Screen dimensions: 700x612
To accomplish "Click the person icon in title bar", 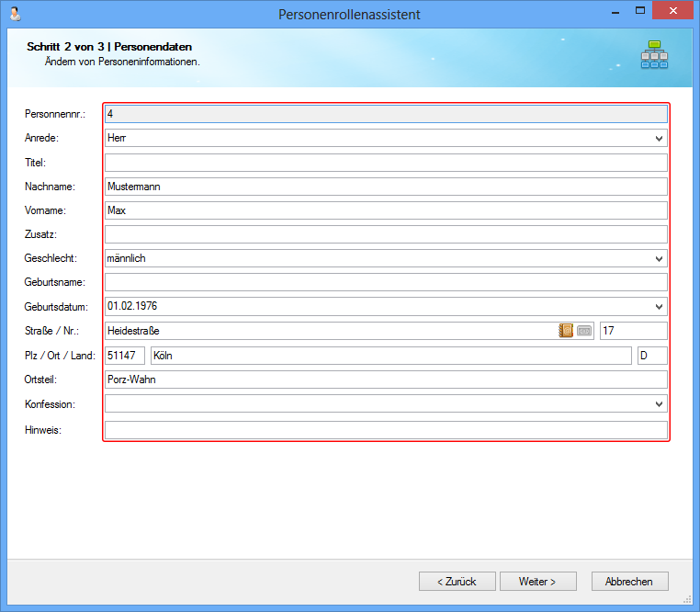I will tap(16, 14).
